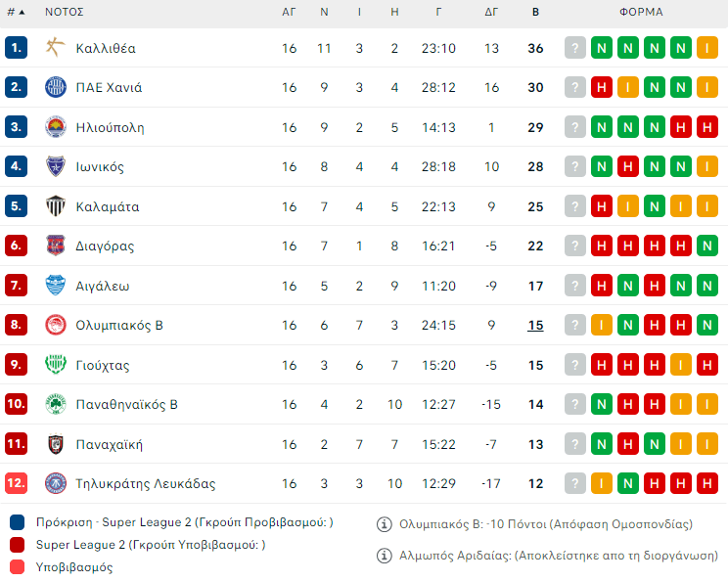Viewport: 728px width, 582px height.
Task: Click the blue promotion legend color swatch
Action: point(18,522)
